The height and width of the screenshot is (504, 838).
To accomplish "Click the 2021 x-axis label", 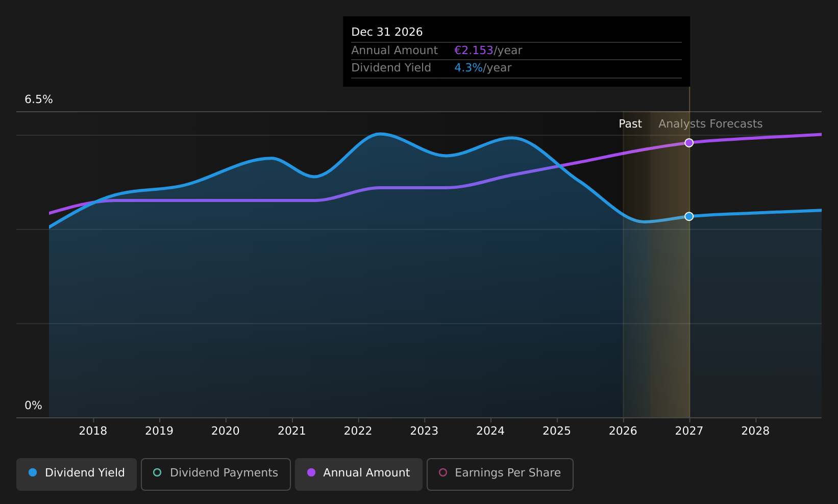I will [x=292, y=431].
